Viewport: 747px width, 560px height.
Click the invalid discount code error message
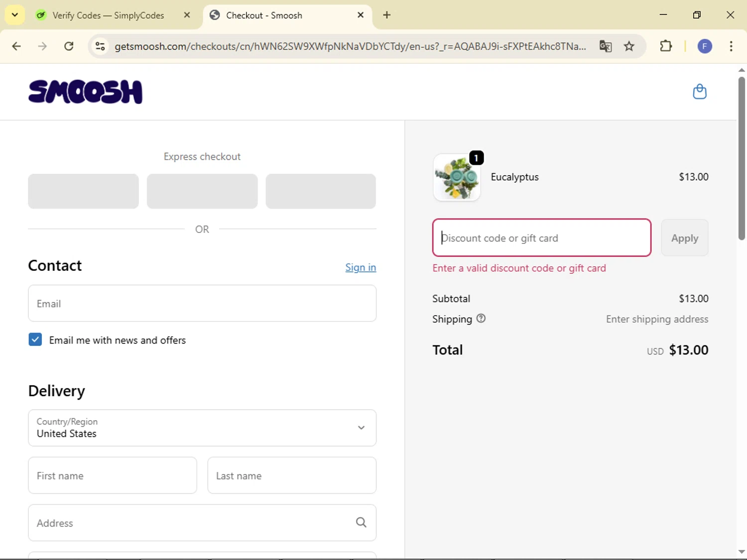tap(519, 268)
